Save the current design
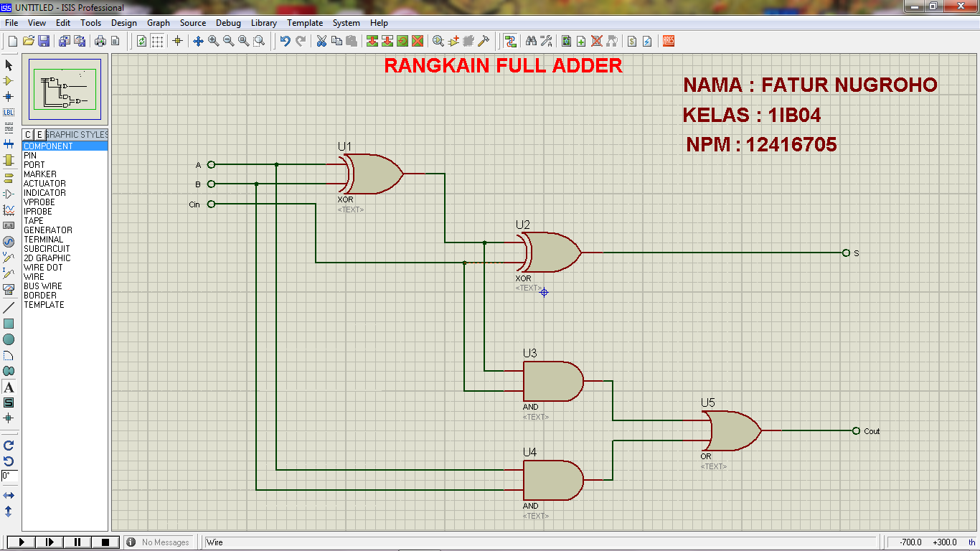This screenshot has width=980, height=551. coord(44,41)
